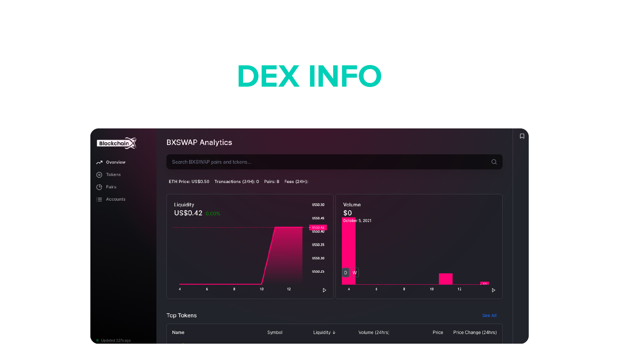Click the BXSWAP Analytics heading
This screenshot has height=364, width=619.
point(199,142)
